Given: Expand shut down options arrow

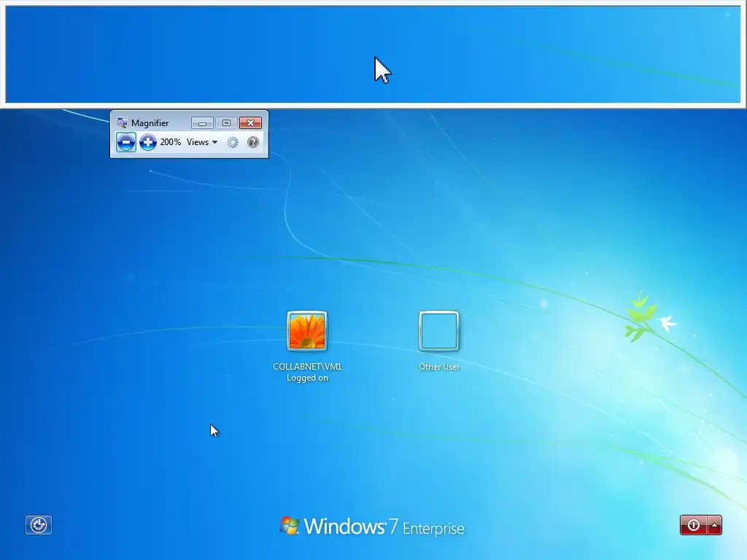Looking at the screenshot, I should (715, 525).
